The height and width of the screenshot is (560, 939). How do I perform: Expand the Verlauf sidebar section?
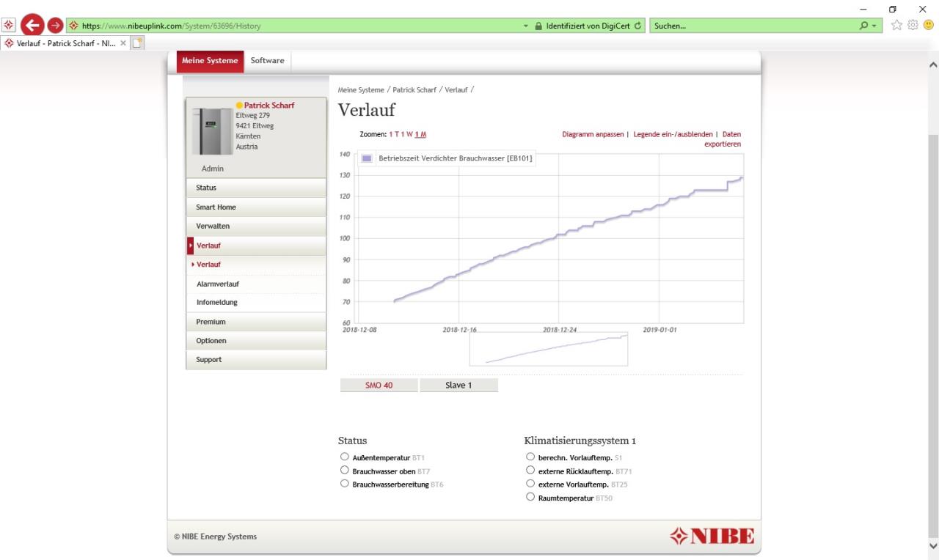pos(256,246)
